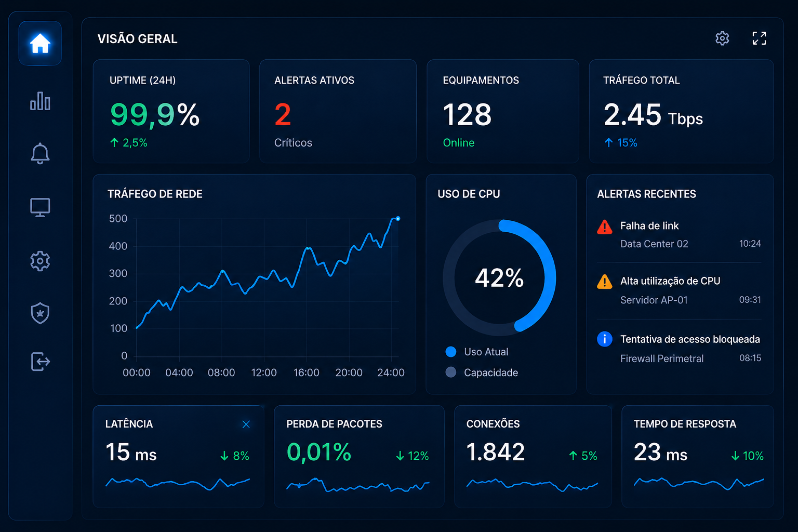Image resolution: width=798 pixels, height=532 pixels.
Task: Open the shield security sidebar icon
Action: [40, 313]
